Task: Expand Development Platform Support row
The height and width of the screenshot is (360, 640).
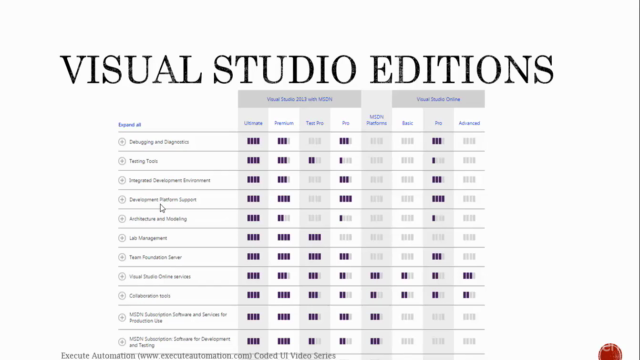Action: tap(122, 200)
